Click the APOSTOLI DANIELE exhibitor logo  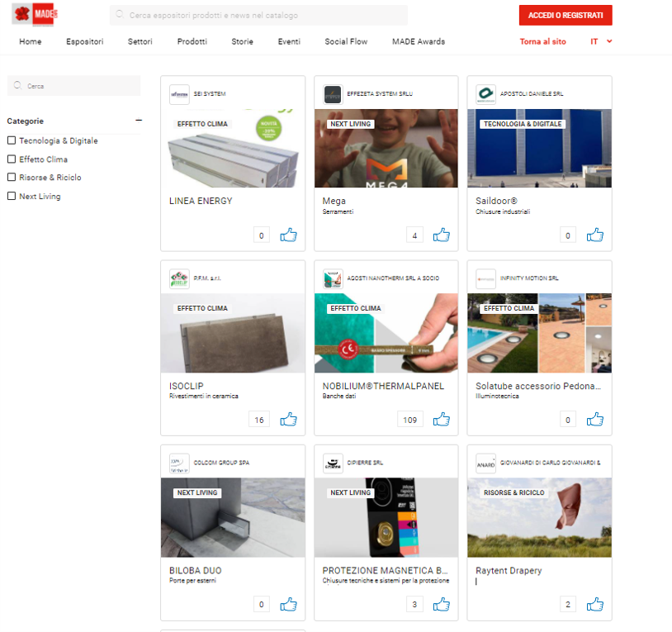coord(486,94)
